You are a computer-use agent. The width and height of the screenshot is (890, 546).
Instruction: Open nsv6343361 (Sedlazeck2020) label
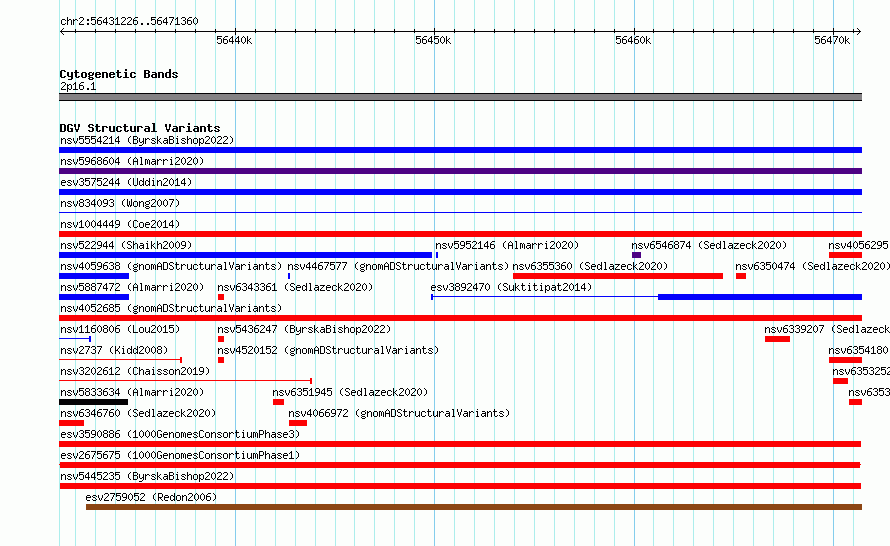[295, 287]
